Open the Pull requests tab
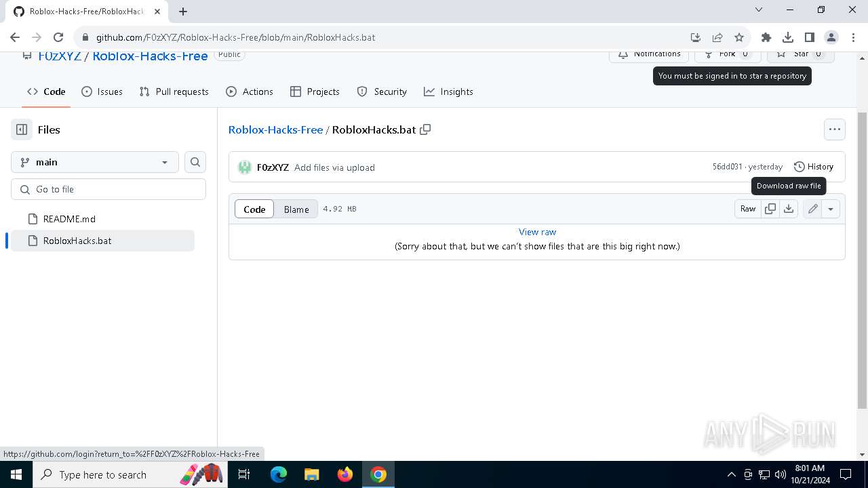 (174, 91)
